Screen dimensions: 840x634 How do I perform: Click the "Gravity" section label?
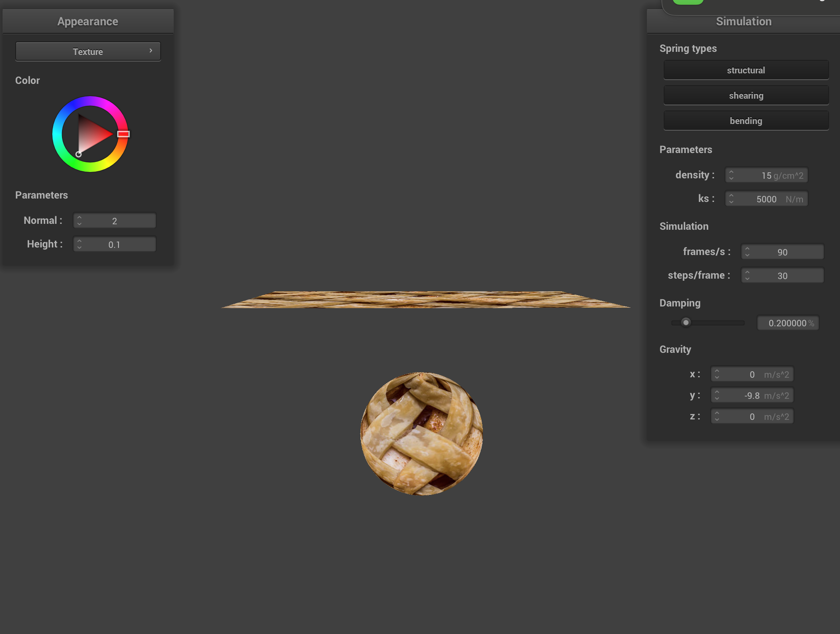coord(675,349)
